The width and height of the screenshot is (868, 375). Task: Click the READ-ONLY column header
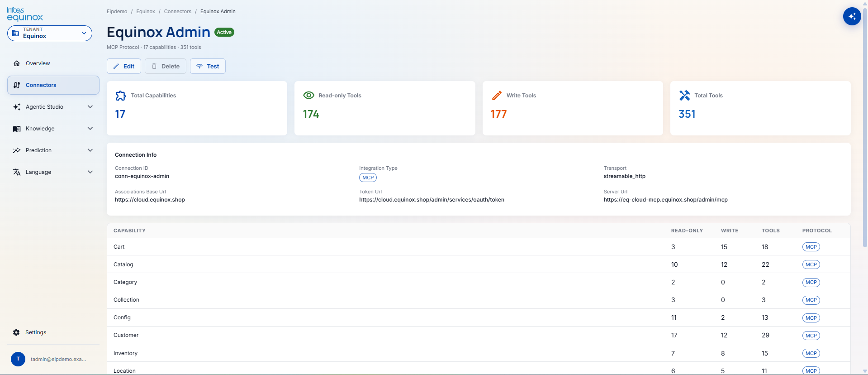[687, 231]
